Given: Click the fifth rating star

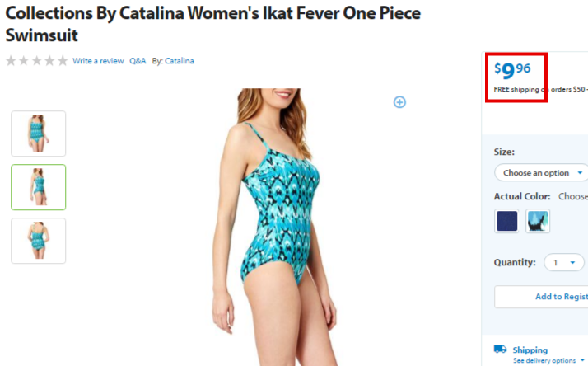Looking at the screenshot, I should [x=63, y=60].
